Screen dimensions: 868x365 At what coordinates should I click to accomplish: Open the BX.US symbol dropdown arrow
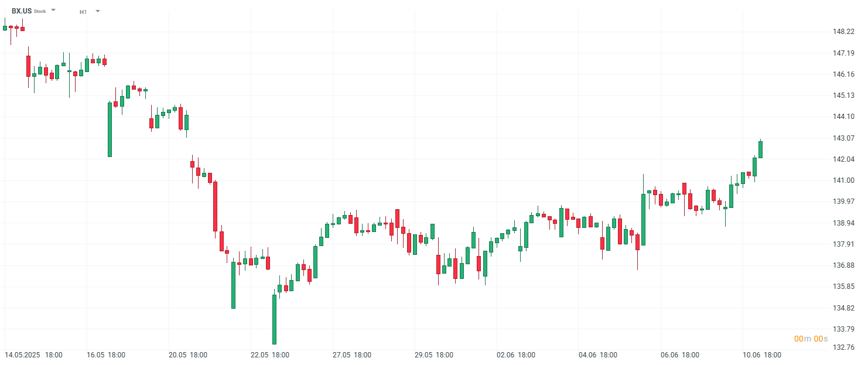(53, 11)
